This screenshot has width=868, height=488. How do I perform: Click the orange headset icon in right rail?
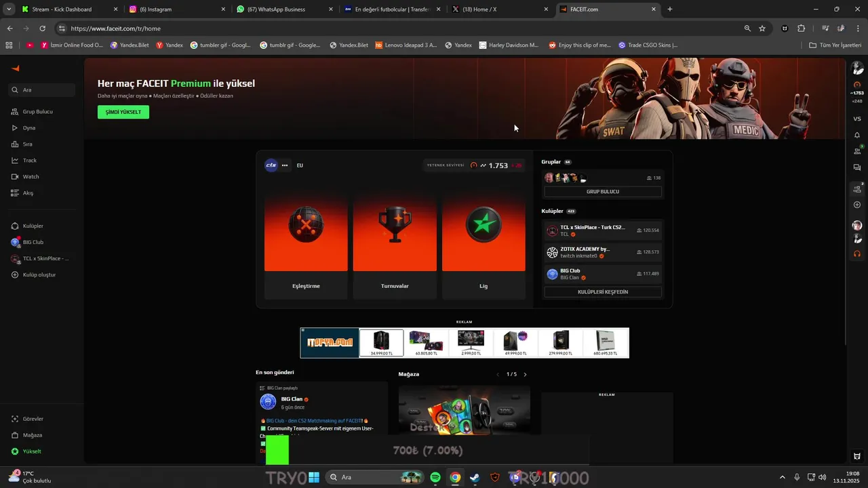(x=857, y=253)
